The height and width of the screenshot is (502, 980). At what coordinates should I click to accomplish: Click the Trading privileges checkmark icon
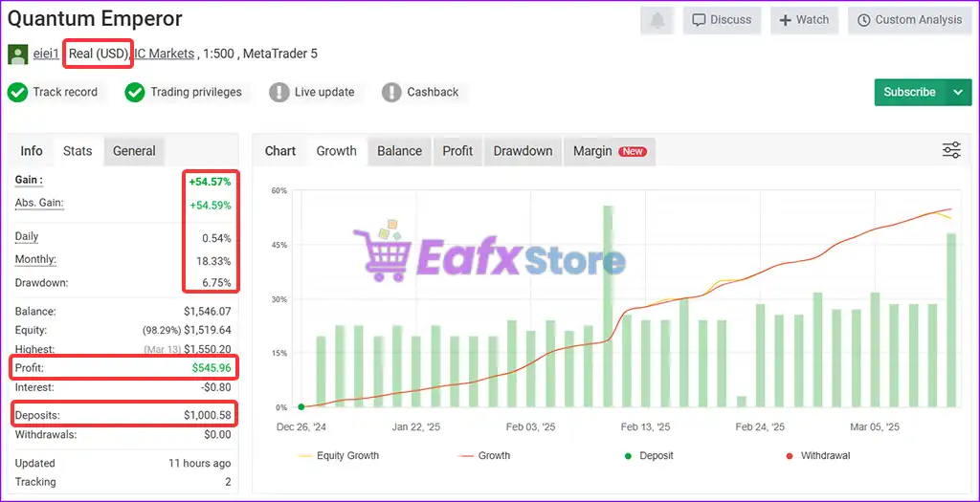(x=135, y=93)
